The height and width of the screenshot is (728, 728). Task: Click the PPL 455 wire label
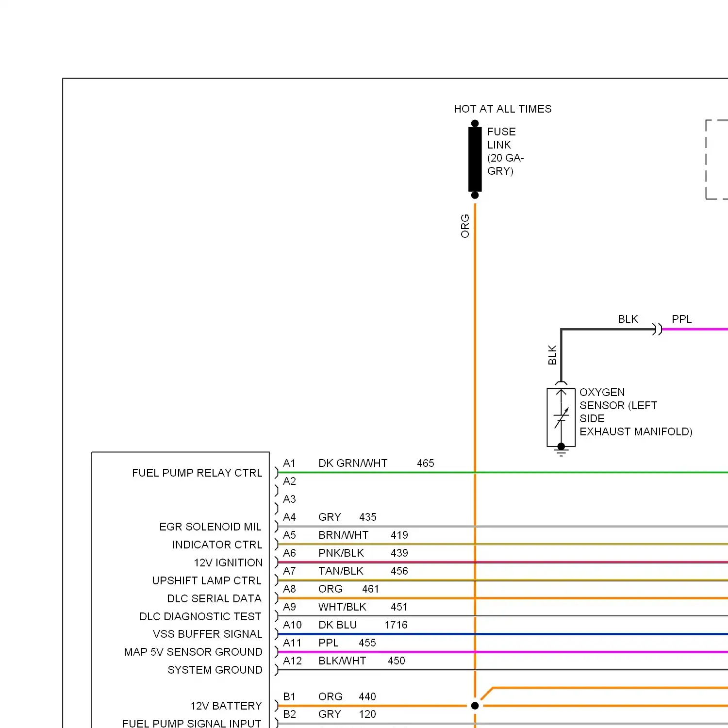[x=347, y=643]
